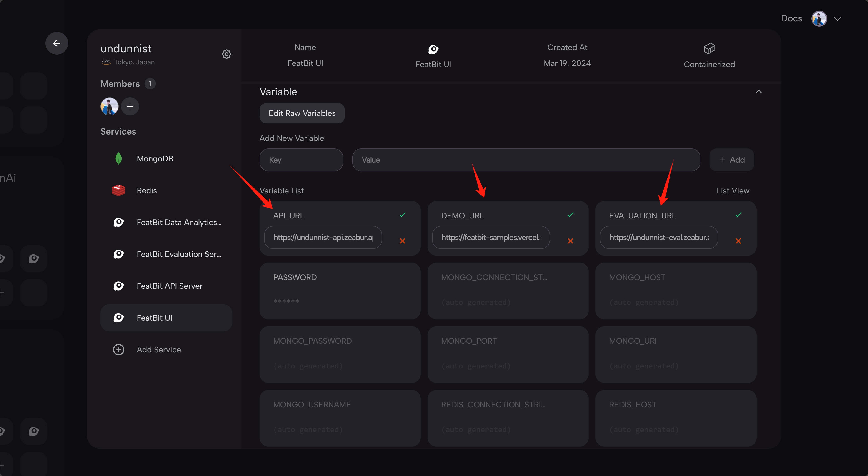
Task: Confirm API_URL with green checkmark
Action: (402, 215)
